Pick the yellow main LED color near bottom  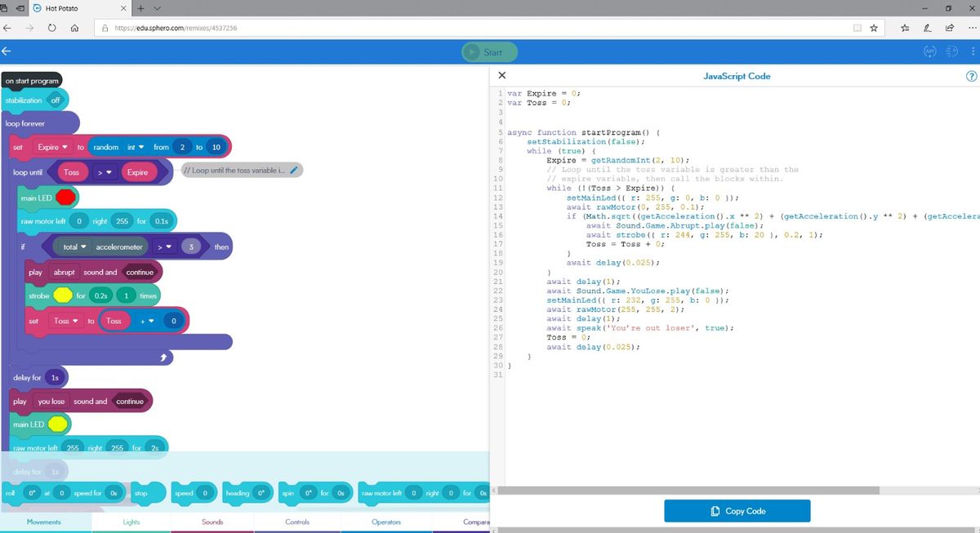pos(57,424)
